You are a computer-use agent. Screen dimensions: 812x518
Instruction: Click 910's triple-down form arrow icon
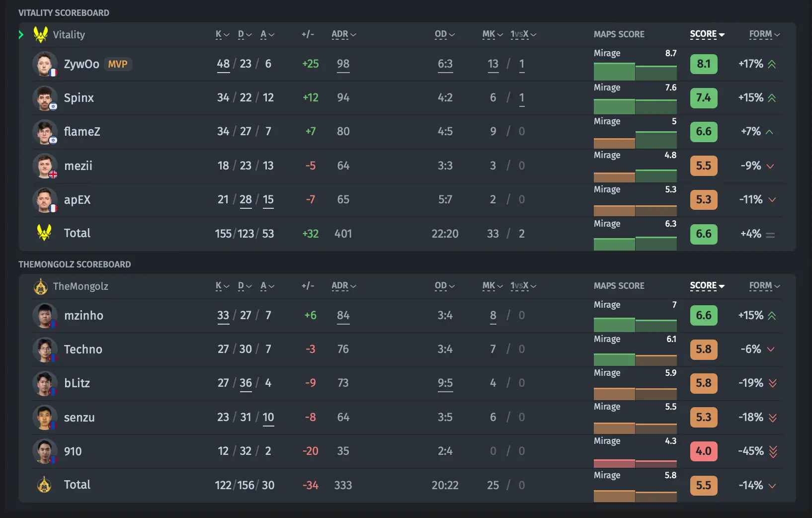click(773, 451)
